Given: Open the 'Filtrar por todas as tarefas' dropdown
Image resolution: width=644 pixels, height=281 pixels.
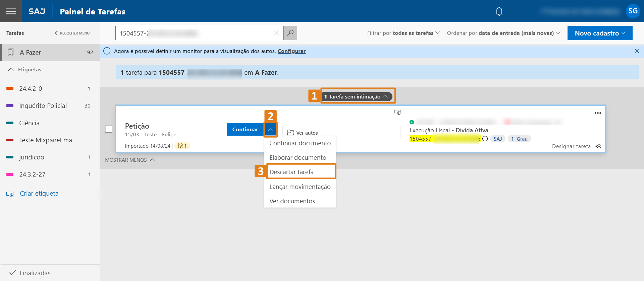Looking at the screenshot, I should [403, 33].
